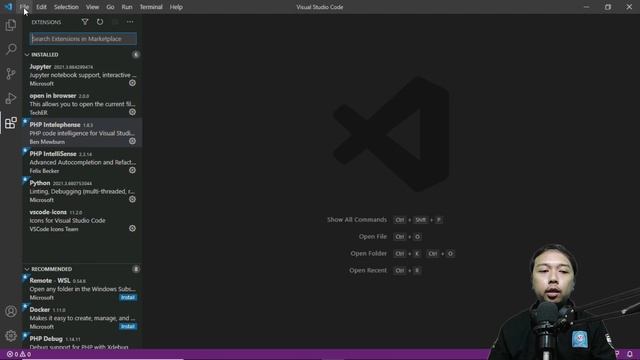Focus the Search Extensions in Marketplace field
Image resolution: width=640 pixels, height=360 pixels.
(83, 39)
